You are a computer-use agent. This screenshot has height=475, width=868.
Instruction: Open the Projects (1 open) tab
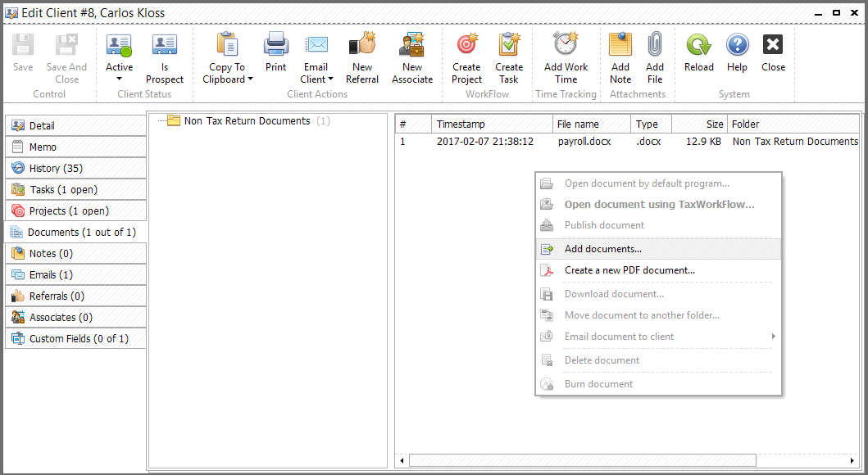[76, 210]
